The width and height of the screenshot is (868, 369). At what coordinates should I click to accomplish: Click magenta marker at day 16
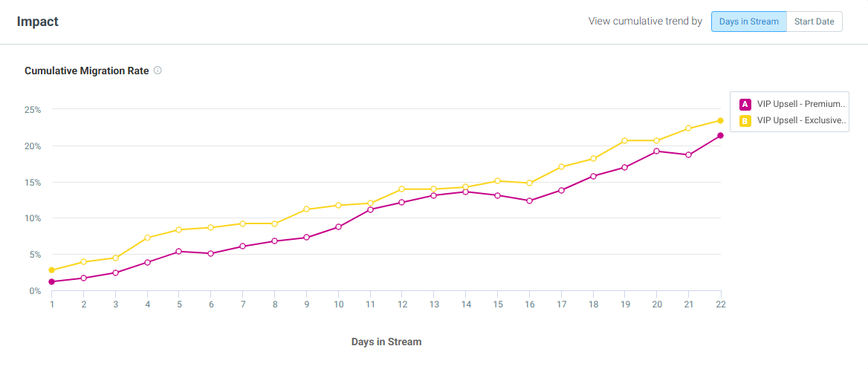(x=529, y=200)
